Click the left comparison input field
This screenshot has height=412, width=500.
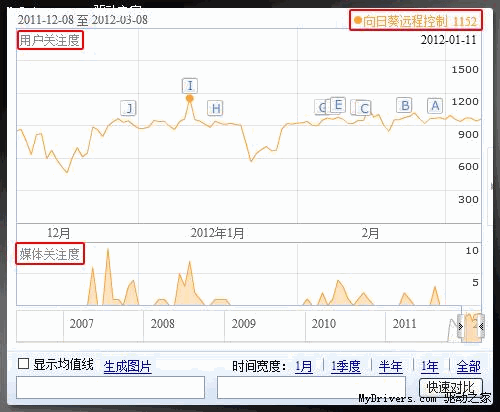110,387
